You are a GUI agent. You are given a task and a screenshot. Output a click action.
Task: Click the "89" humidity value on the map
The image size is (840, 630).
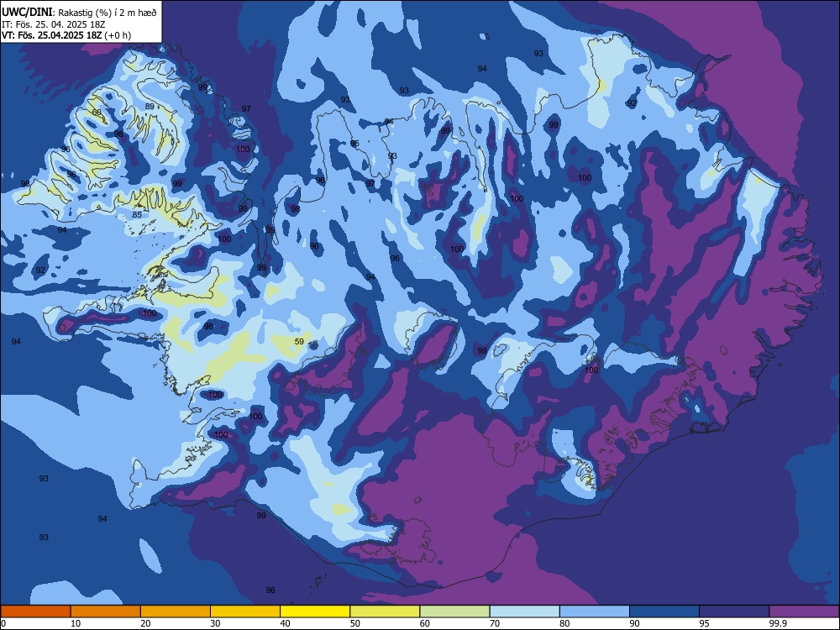[150, 106]
